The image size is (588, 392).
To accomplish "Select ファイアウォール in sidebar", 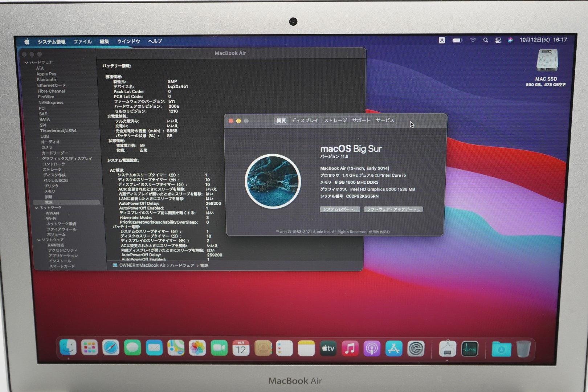I will (x=61, y=229).
